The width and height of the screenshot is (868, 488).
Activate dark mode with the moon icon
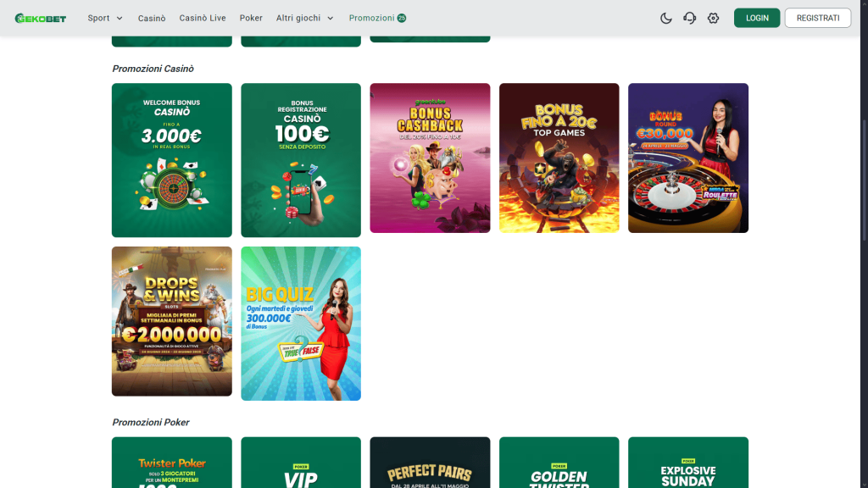coord(666,17)
